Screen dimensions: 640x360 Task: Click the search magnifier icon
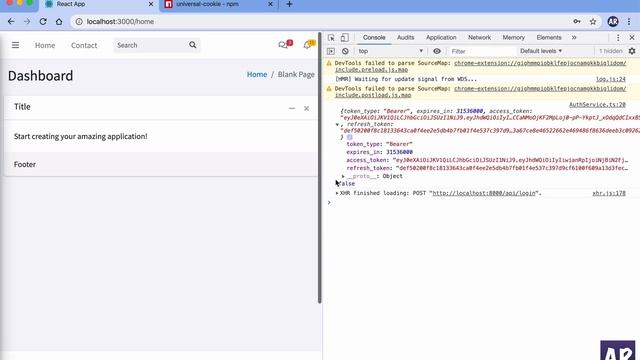click(x=193, y=45)
